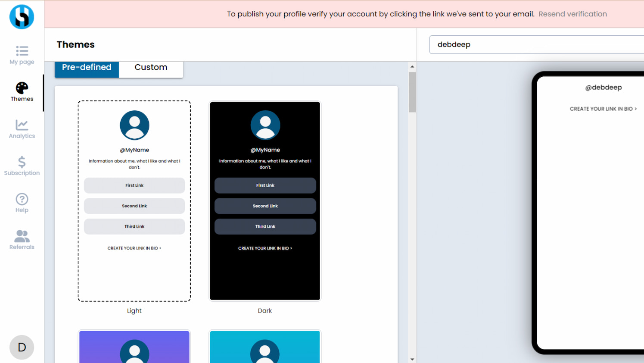Switch to the Custom themes tab
644x363 pixels.
coord(151,68)
